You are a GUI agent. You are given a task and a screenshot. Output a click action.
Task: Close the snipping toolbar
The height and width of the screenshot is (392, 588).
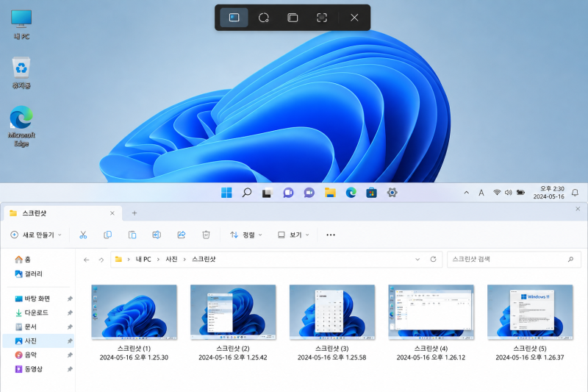(354, 18)
